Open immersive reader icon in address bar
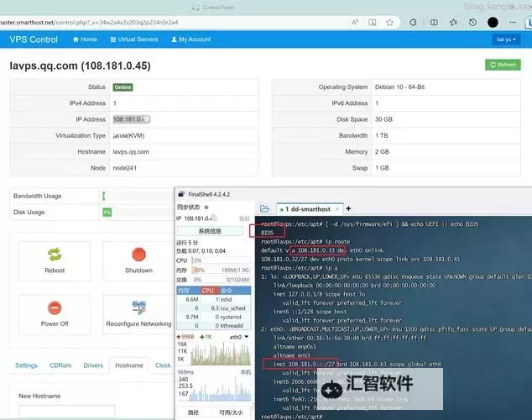This screenshot has height=420, width=532. click(373, 23)
